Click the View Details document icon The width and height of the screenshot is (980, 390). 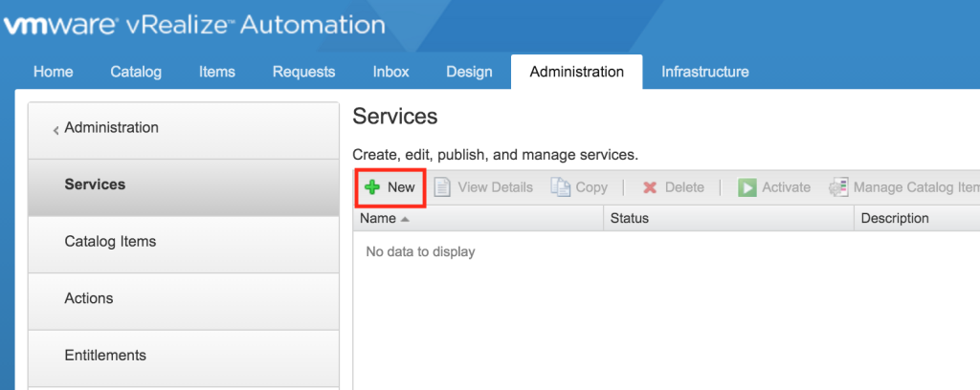pos(442,187)
